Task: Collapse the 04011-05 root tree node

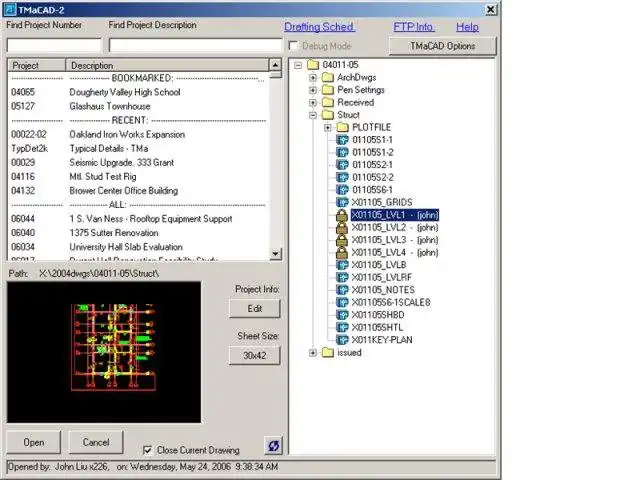Action: (x=298, y=65)
